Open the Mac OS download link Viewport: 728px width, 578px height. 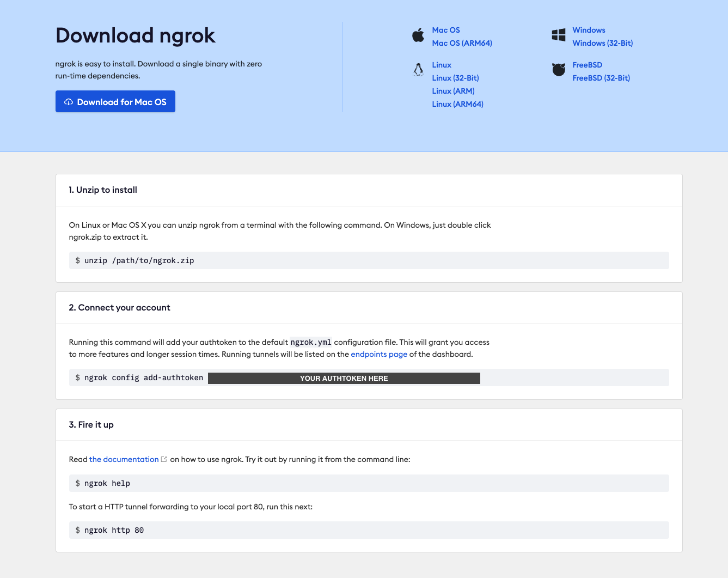(x=446, y=30)
